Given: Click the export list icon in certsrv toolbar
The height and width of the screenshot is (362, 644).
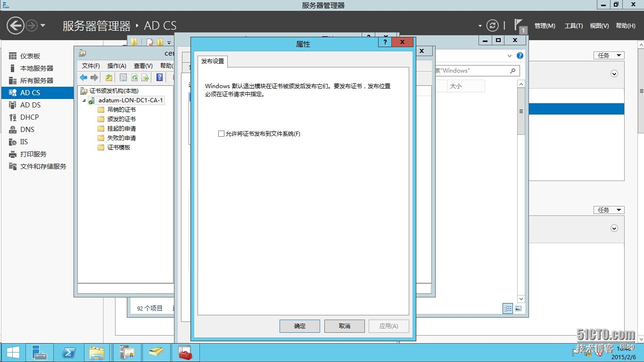Looking at the screenshot, I should (145, 78).
